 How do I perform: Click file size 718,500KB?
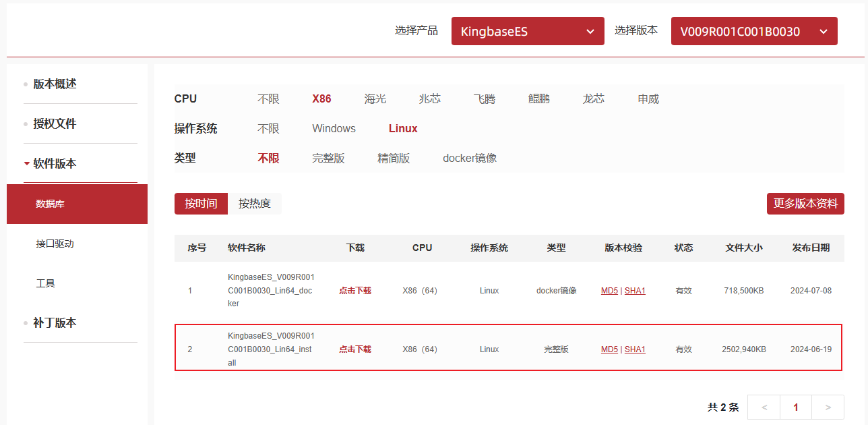[x=744, y=291]
